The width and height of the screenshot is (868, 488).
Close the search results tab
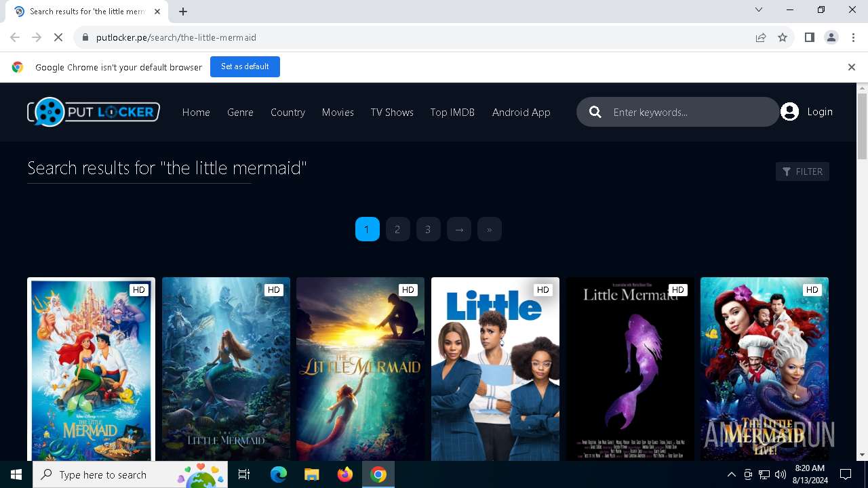click(x=158, y=12)
